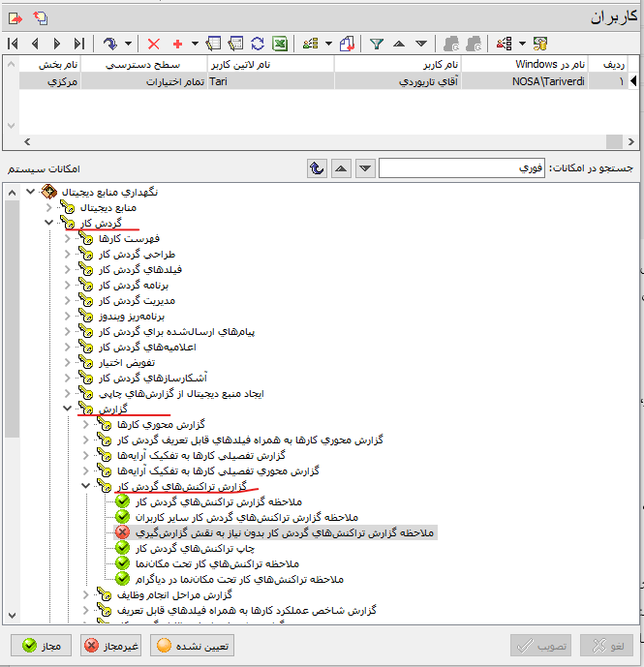
Task: Click the 'نام کاربر' column header
Action: pos(396,63)
